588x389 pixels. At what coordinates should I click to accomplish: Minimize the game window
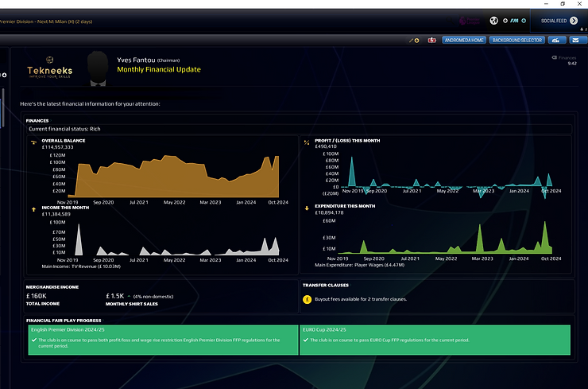click(x=546, y=4)
